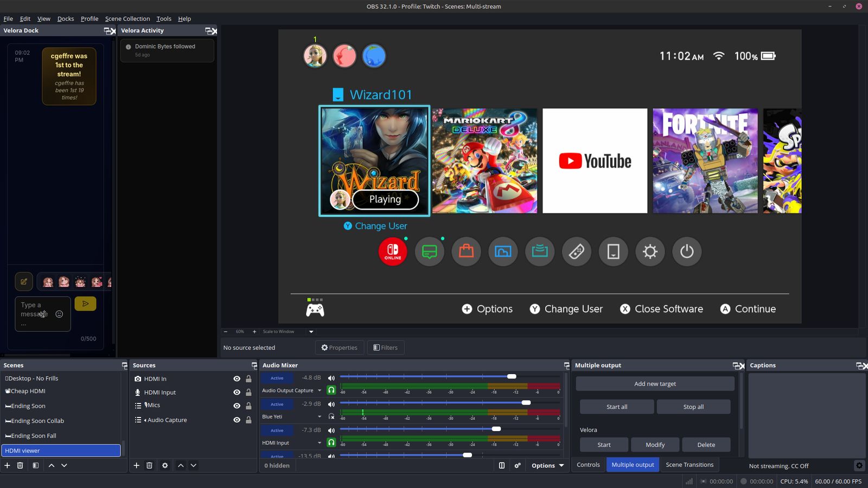868x488 pixels.
Task: Expand Audio Mixer Options dropdown
Action: click(x=547, y=465)
